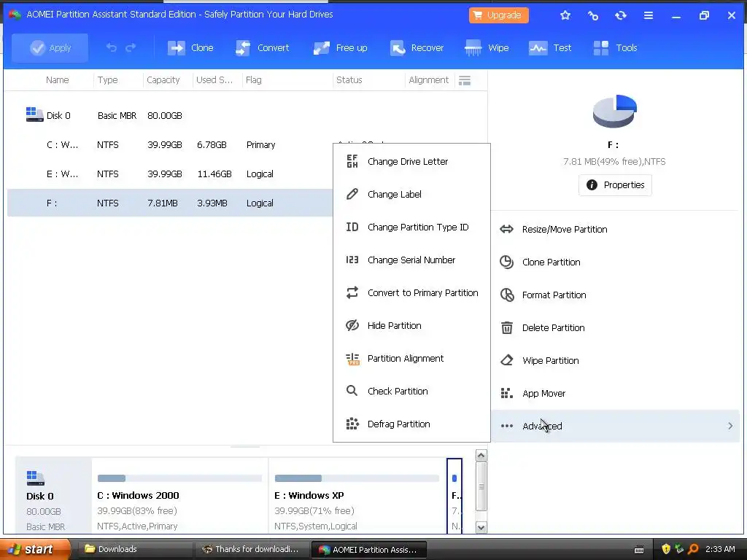Click the disk map scrollbar thumb
Screen dimensions: 747x560
click(481, 486)
